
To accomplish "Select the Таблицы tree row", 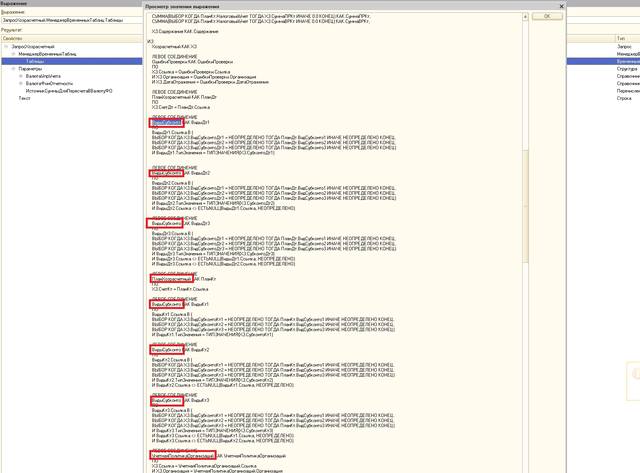I will pyautogui.click(x=36, y=62).
